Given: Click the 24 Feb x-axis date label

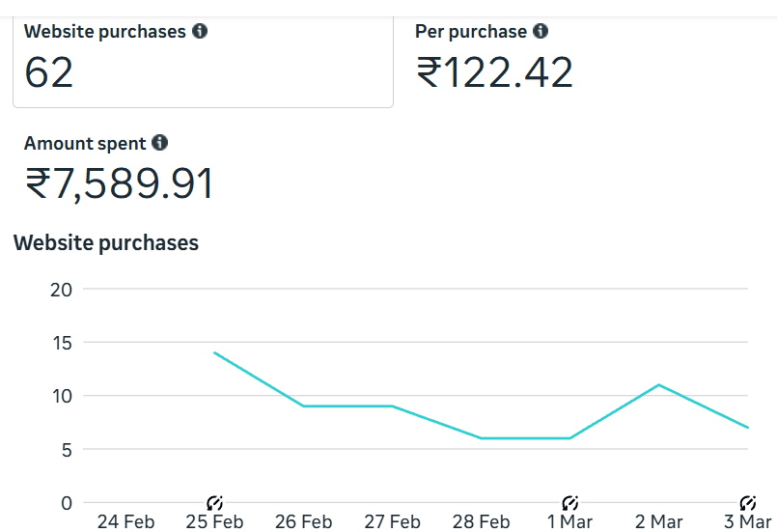Looking at the screenshot, I should pos(125,521).
